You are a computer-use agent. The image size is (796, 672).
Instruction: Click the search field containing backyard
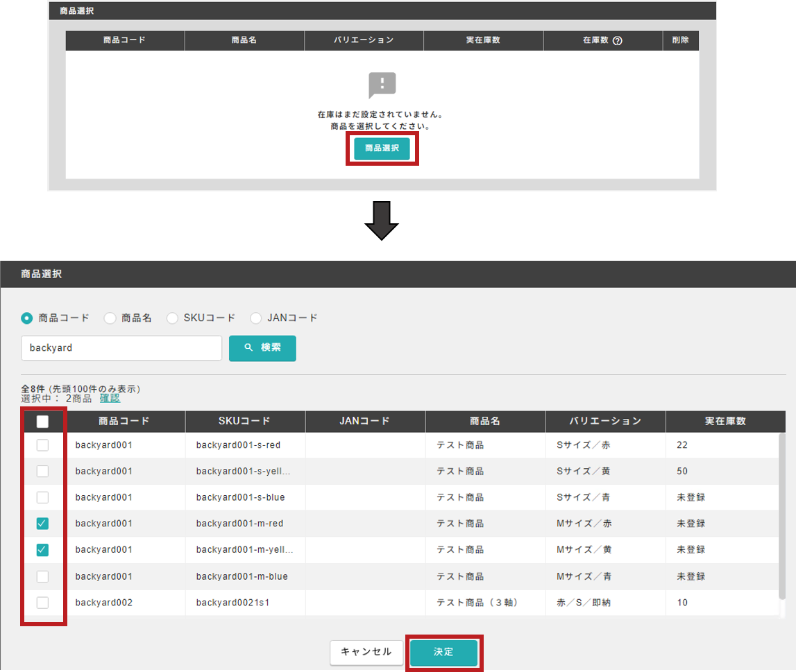tap(121, 348)
